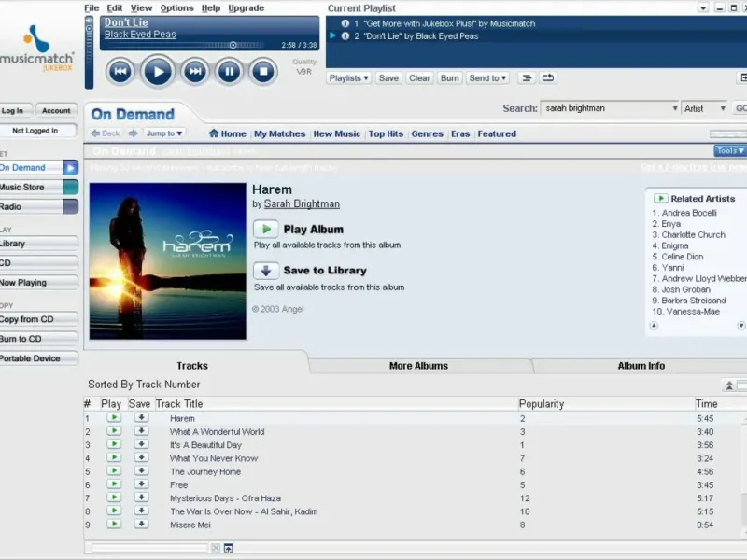The height and width of the screenshot is (560, 747).
Task: Play Related Artists icon
Action: (x=660, y=198)
